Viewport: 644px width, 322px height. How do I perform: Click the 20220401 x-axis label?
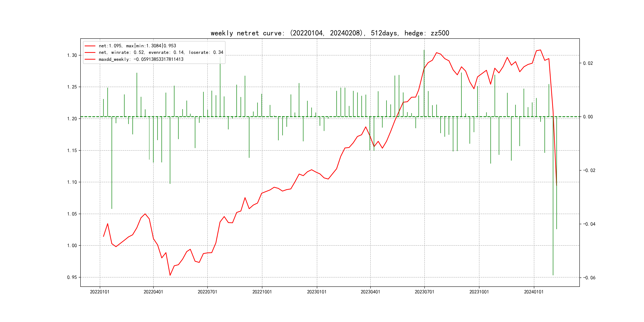click(153, 292)
